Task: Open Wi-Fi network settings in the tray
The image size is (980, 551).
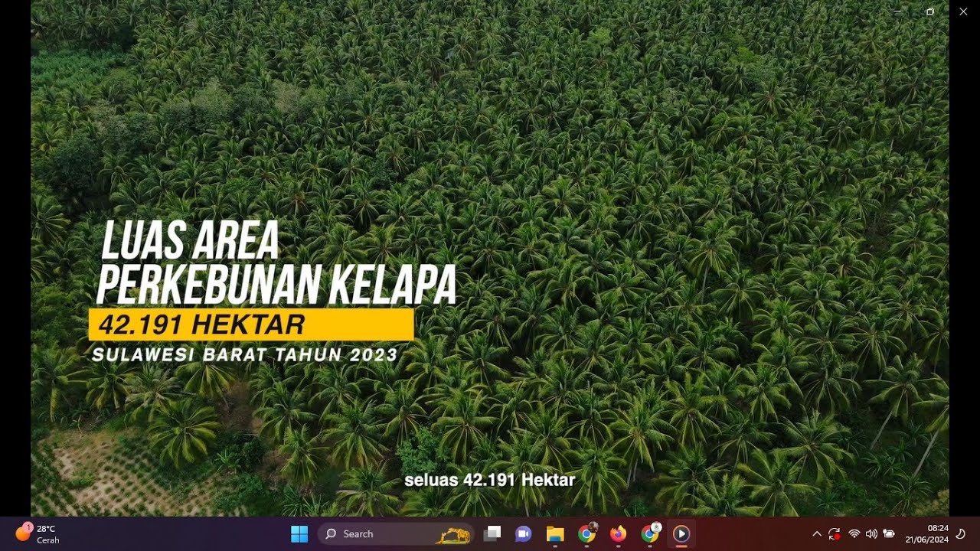Action: [854, 534]
